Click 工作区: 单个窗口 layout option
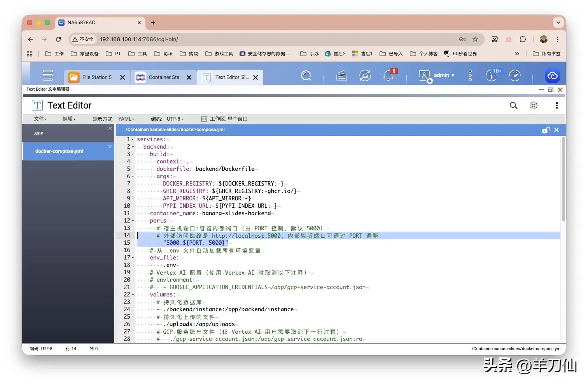588x384 pixels. pyautogui.click(x=224, y=119)
